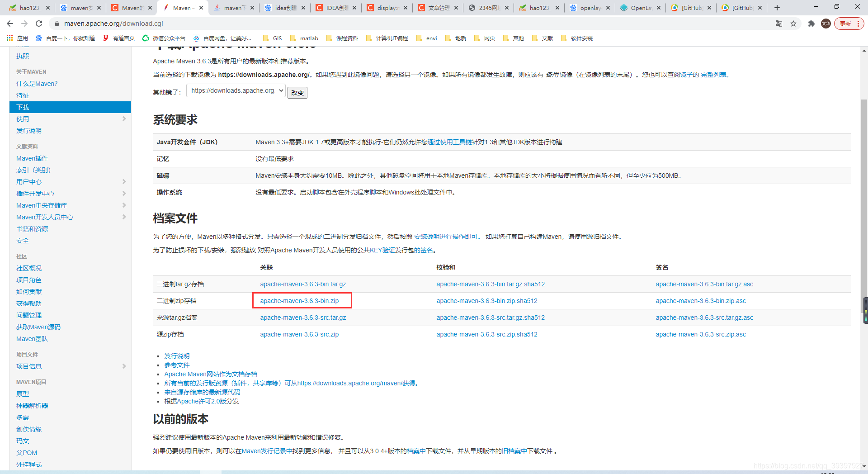This screenshot has width=868, height=474.
Task: Open Maven插件 sidebar link
Action: click(x=32, y=158)
